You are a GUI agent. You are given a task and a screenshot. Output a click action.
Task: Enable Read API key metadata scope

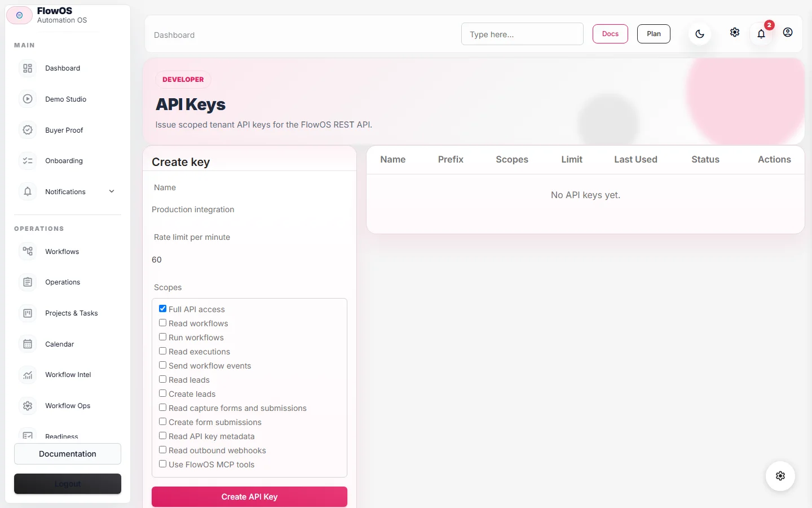[162, 436]
